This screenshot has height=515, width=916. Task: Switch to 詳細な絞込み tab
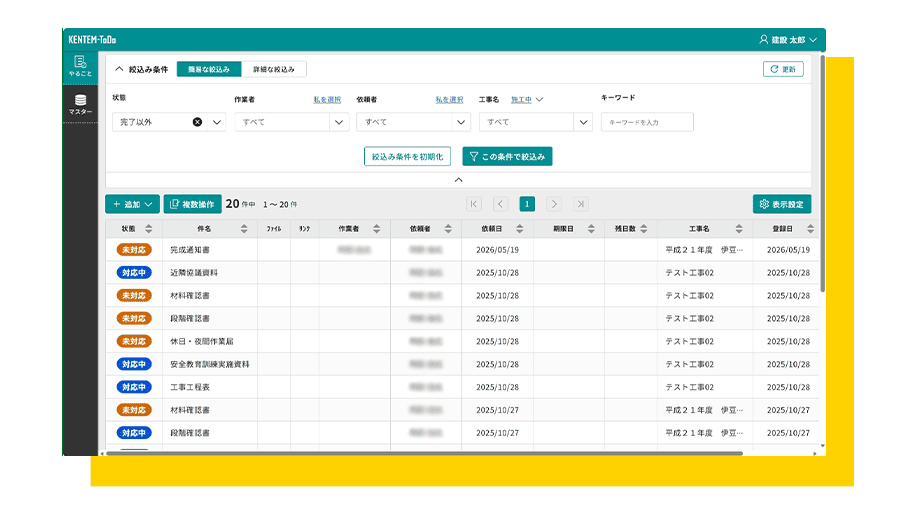[273, 69]
